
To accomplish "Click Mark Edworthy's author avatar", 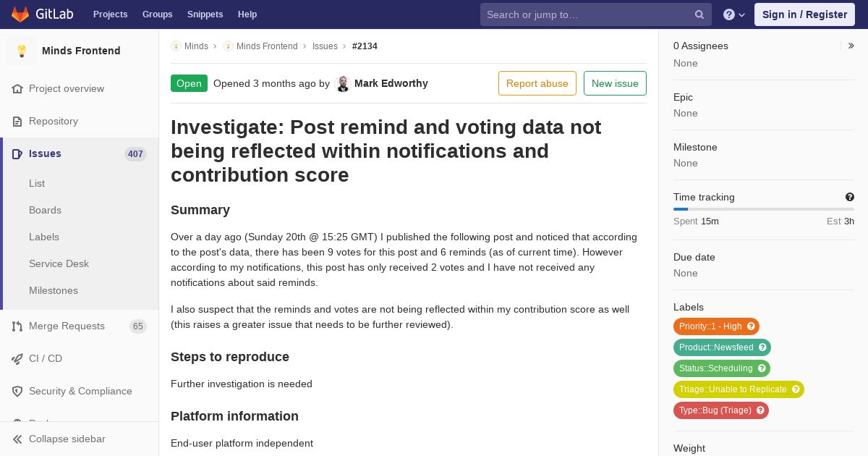I will [x=343, y=83].
